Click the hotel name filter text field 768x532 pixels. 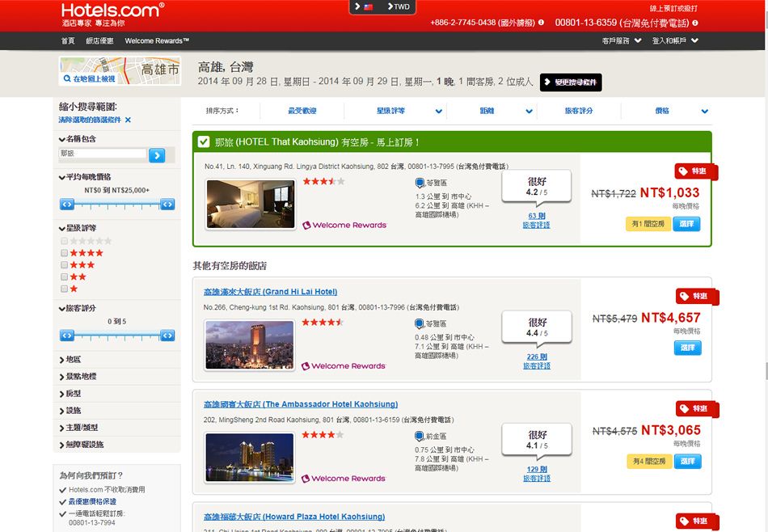(103, 154)
